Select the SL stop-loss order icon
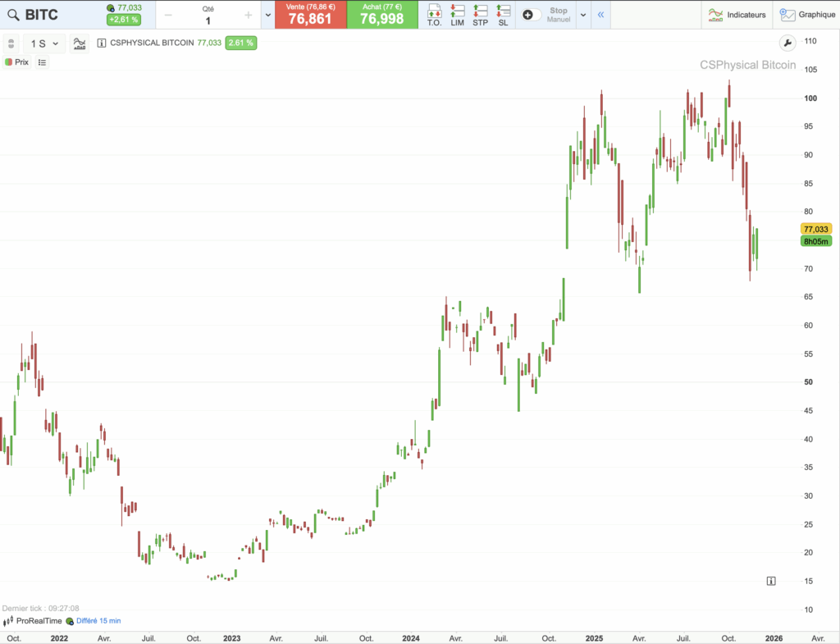This screenshot has height=644, width=840. coord(504,14)
